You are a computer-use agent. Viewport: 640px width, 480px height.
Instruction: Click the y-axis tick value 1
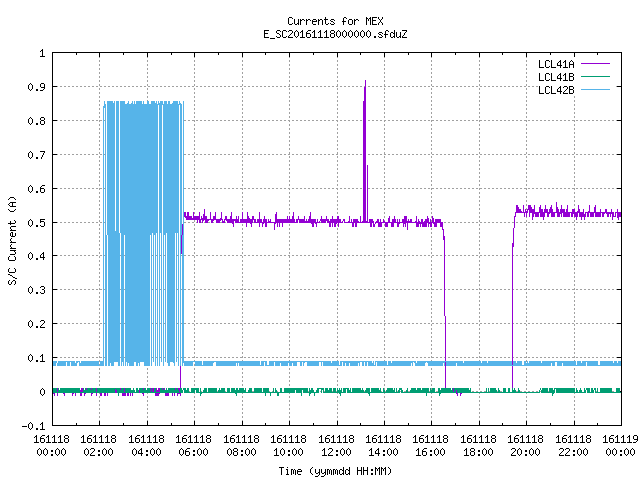click(x=42, y=53)
